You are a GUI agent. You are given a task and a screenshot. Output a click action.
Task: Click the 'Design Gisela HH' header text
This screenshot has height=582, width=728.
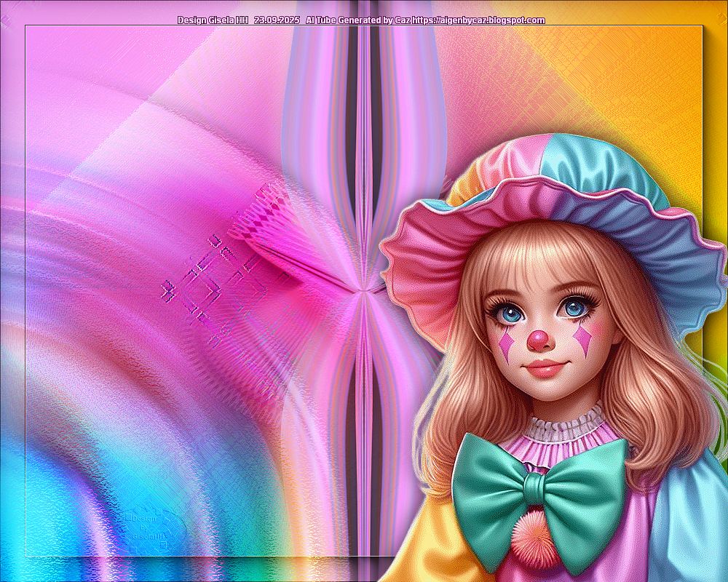tap(212, 20)
